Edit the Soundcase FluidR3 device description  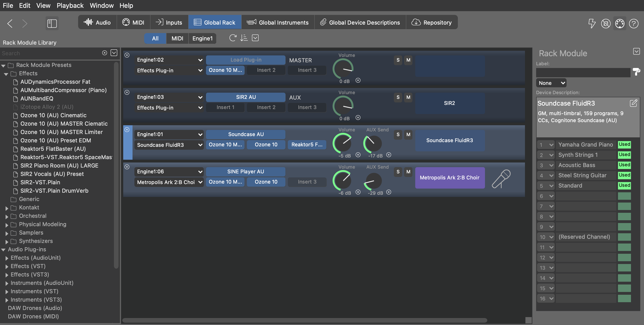[634, 103]
